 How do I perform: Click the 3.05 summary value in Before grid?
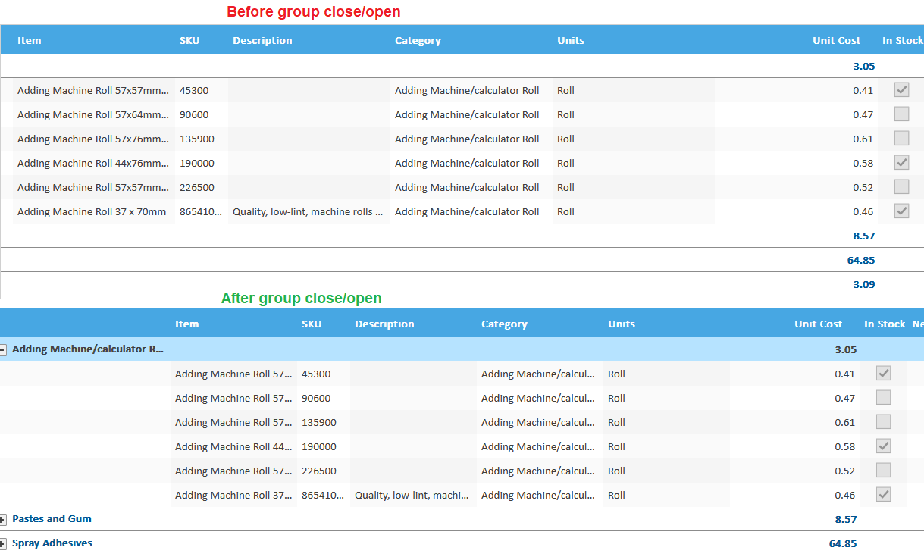point(864,66)
